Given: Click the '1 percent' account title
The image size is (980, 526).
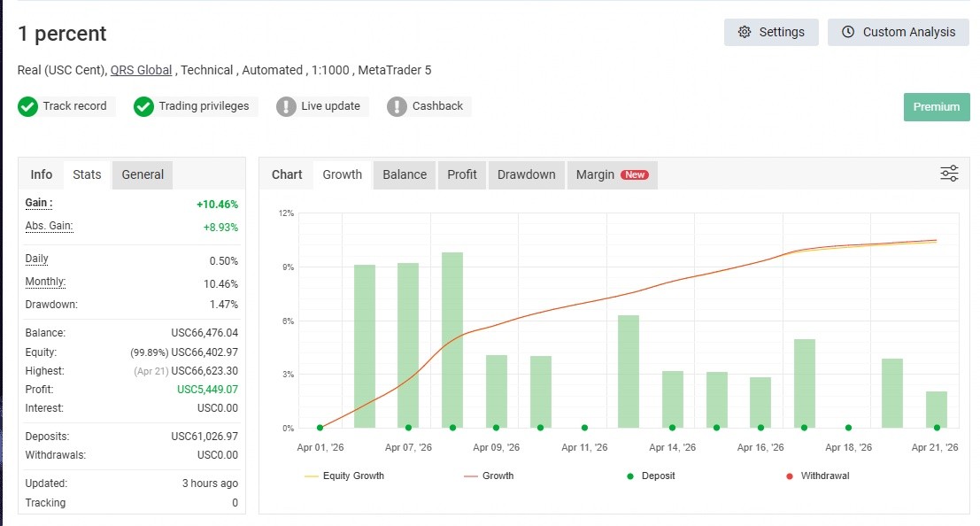Looking at the screenshot, I should coord(62,33).
